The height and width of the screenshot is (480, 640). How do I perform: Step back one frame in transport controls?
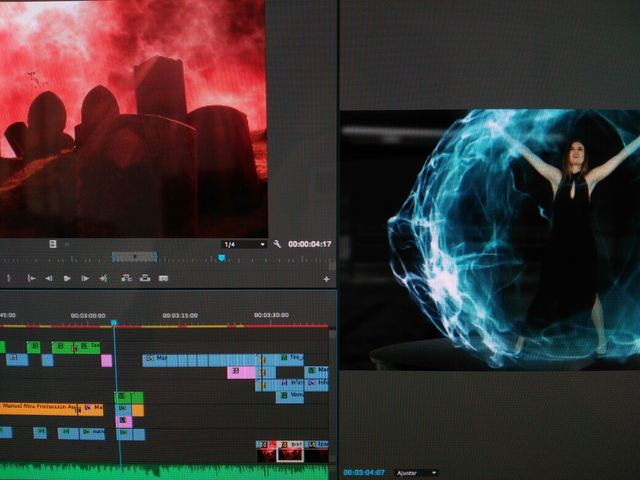tap(49, 278)
